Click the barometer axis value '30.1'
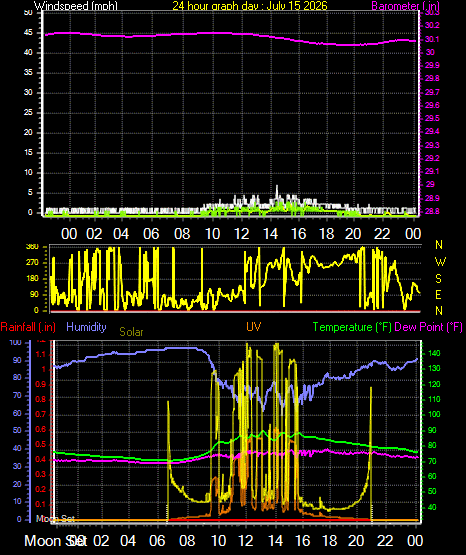This screenshot has height=555, width=466. (432, 39)
